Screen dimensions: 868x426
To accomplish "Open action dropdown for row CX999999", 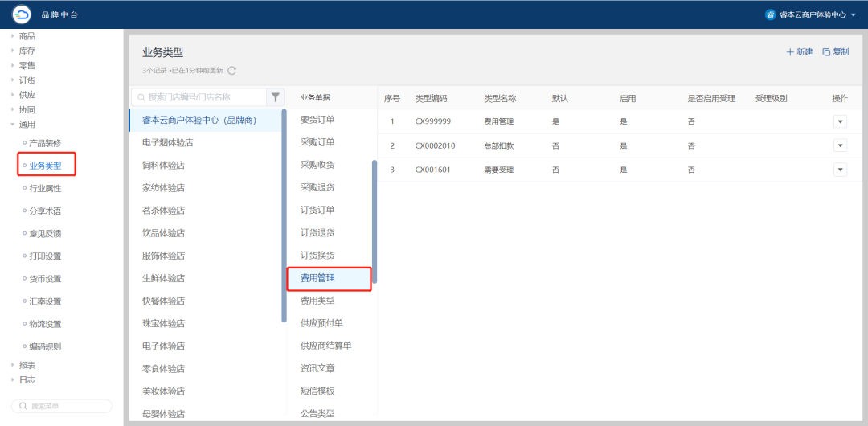I will (x=840, y=121).
